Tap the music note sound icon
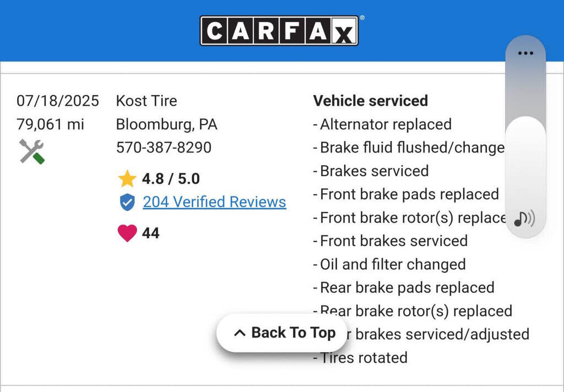This screenshot has height=392, width=564. (524, 219)
